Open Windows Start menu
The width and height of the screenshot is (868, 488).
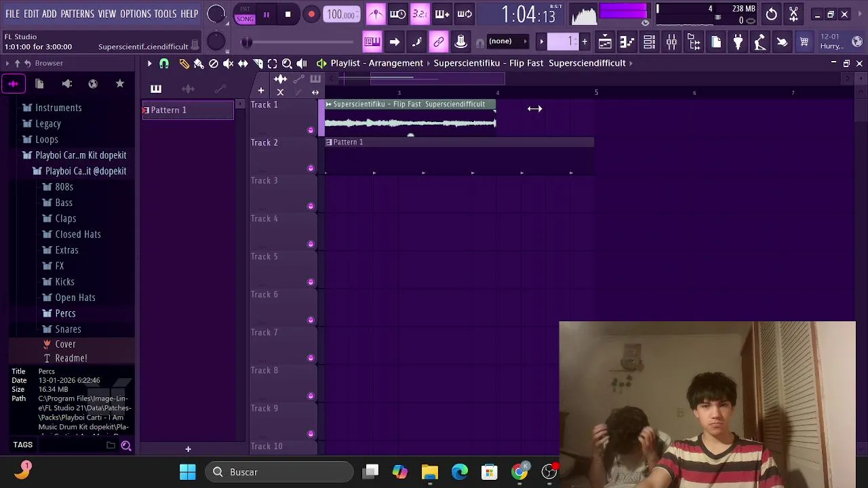pyautogui.click(x=188, y=472)
